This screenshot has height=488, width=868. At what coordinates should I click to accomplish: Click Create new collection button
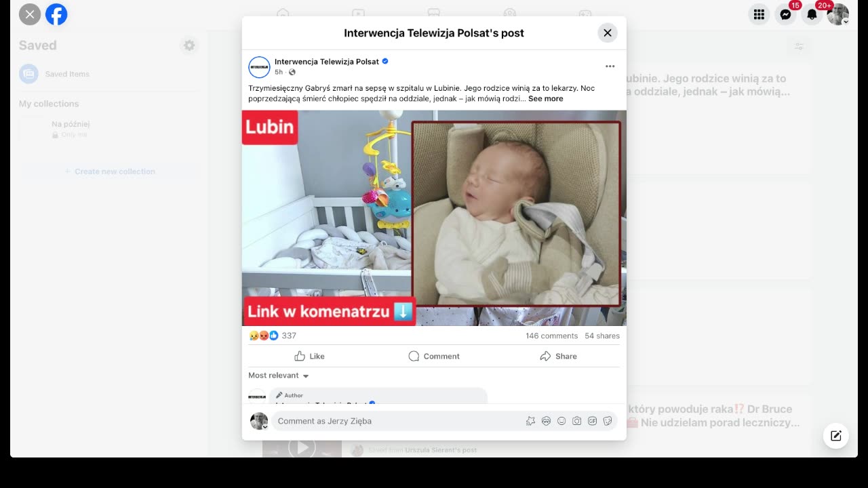click(109, 171)
